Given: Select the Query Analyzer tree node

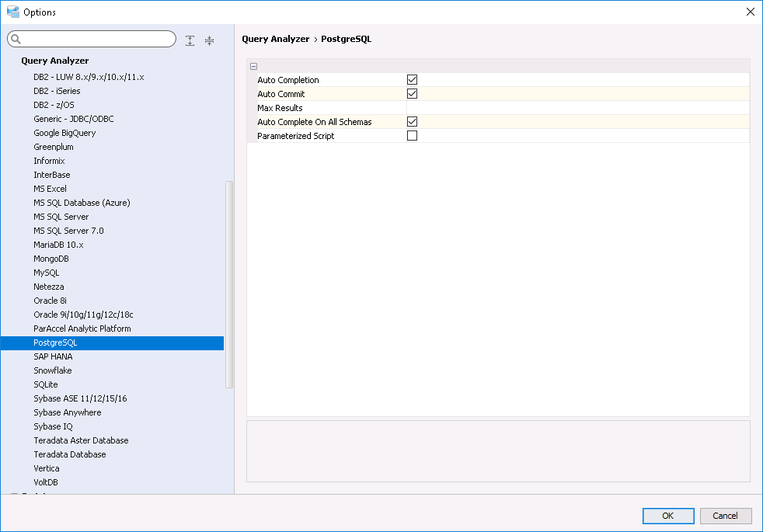Looking at the screenshot, I should pyautogui.click(x=55, y=61).
